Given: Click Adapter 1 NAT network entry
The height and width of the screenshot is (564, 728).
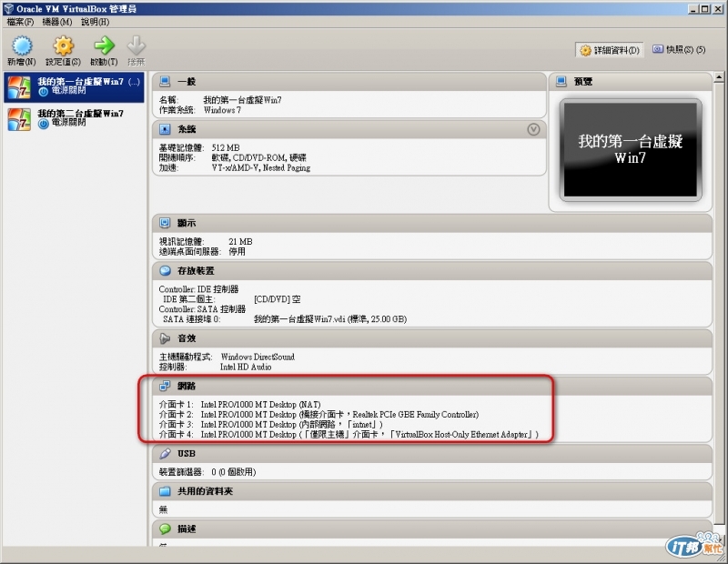Looking at the screenshot, I should [x=239, y=404].
